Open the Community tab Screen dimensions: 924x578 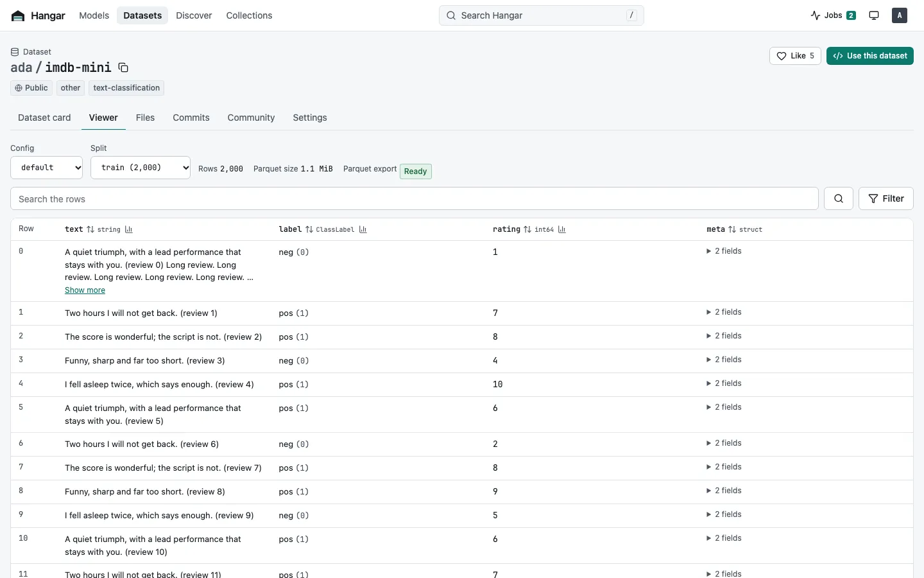[251, 118]
